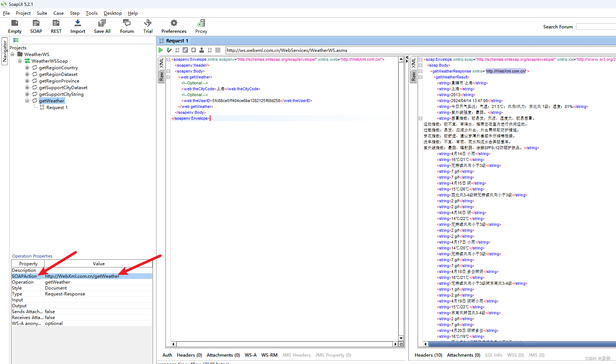Open the Step menu
Image resolution: width=616 pixels, height=364 pixels.
click(75, 13)
